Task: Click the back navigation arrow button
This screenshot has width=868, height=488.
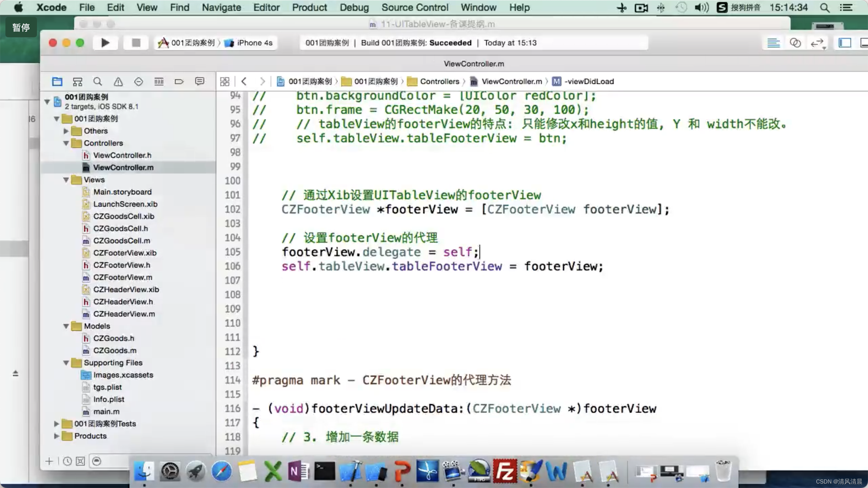Action: (x=244, y=81)
